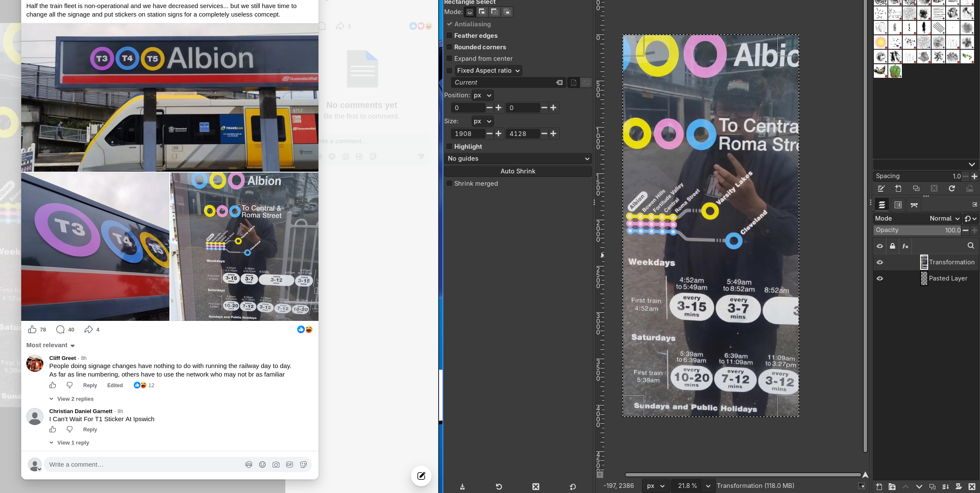This screenshot has height=493, width=980.
Task: Open the Position unit px dropdown
Action: (482, 95)
